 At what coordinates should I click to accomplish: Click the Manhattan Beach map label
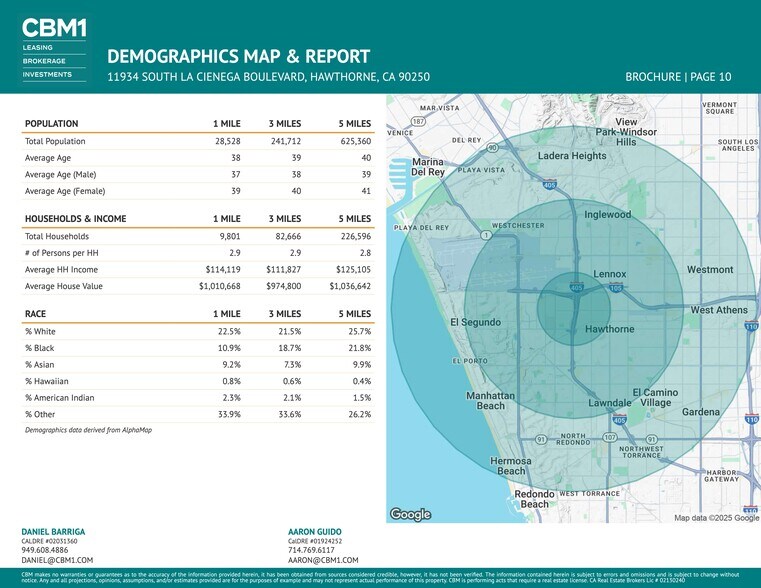[490, 401]
